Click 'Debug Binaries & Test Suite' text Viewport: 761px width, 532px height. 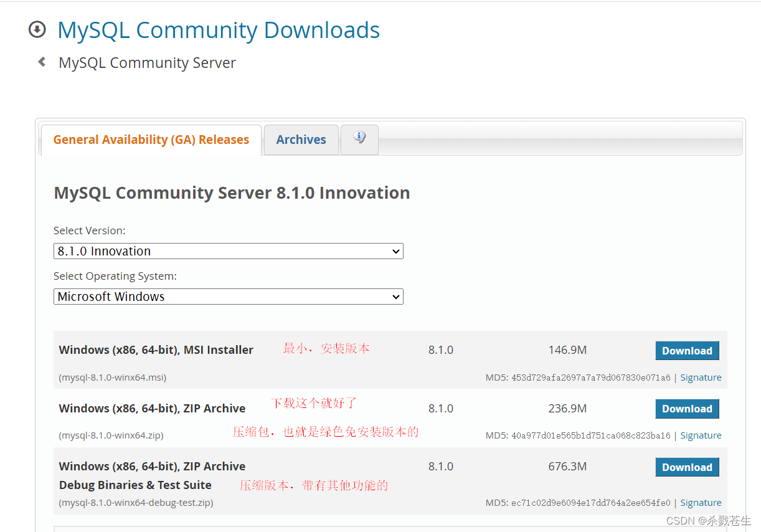point(135,485)
